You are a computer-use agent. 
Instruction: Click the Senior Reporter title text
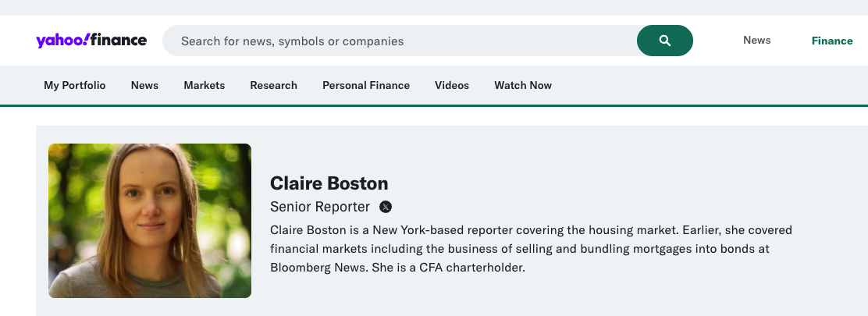coord(320,207)
